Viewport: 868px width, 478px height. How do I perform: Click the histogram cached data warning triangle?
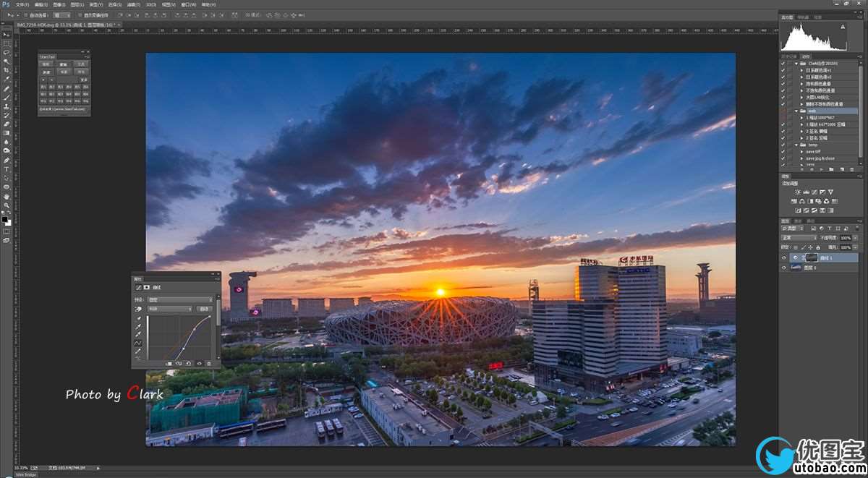pos(843,27)
